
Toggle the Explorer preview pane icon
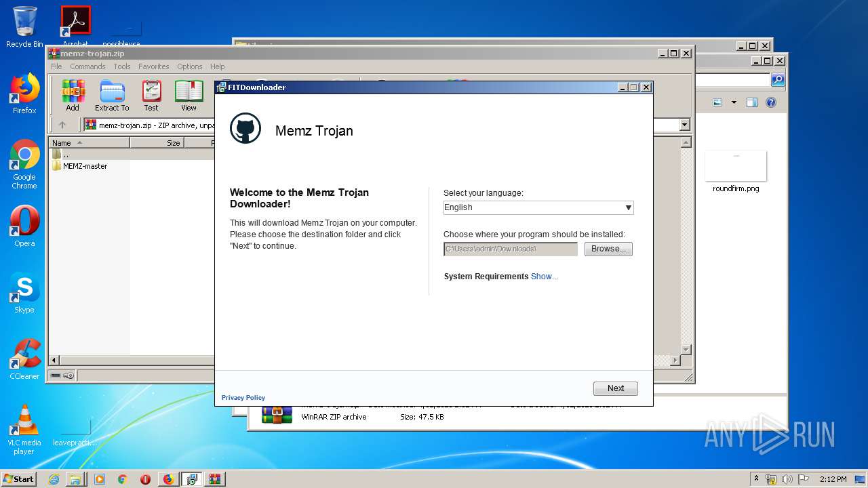click(751, 102)
